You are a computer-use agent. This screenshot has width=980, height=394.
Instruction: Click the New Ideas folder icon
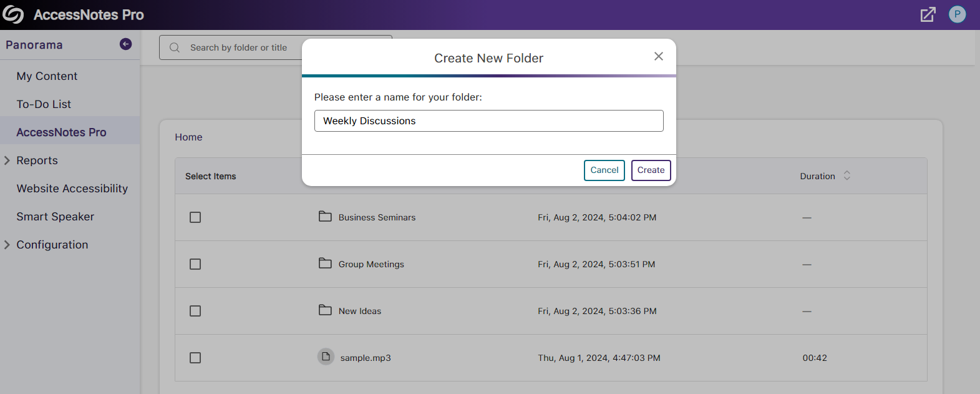point(325,310)
